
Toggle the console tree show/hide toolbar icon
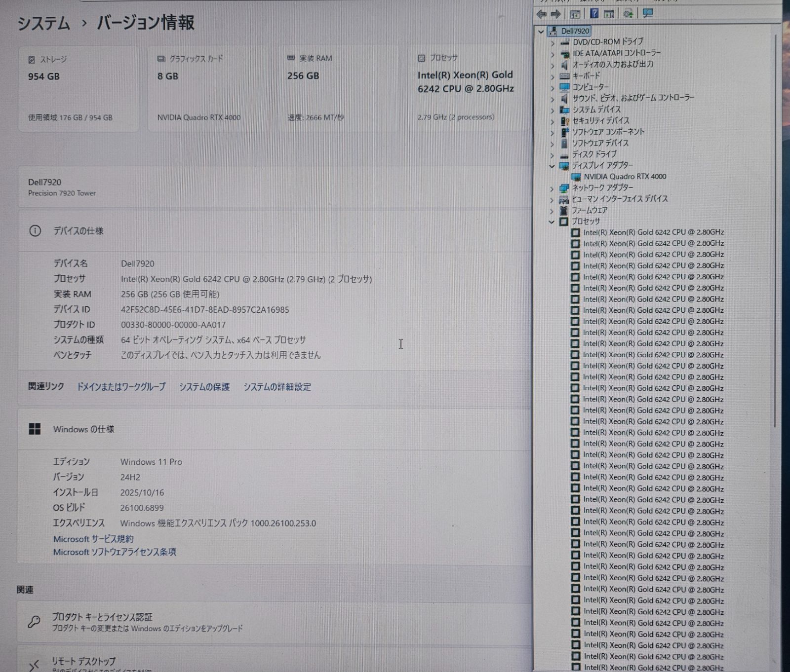point(575,14)
